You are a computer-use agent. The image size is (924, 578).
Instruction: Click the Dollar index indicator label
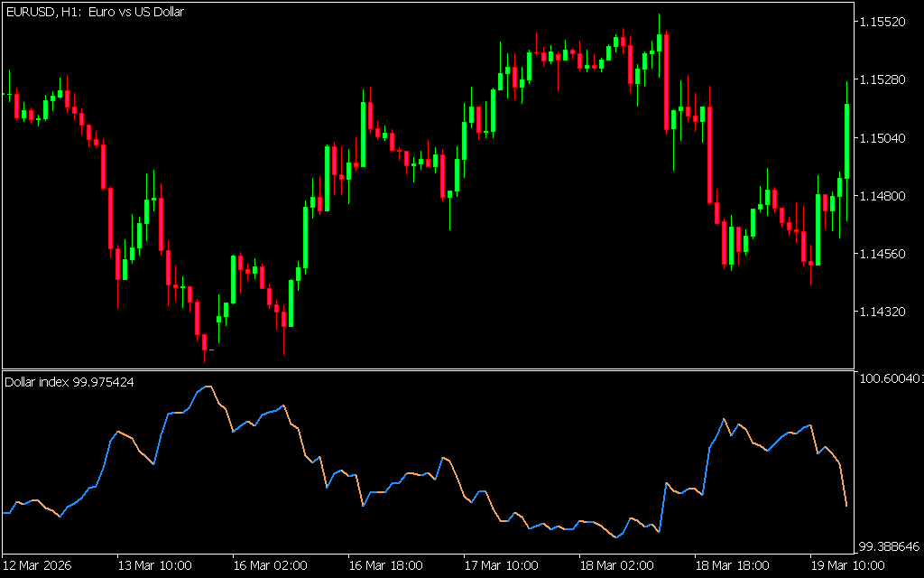pos(69,382)
